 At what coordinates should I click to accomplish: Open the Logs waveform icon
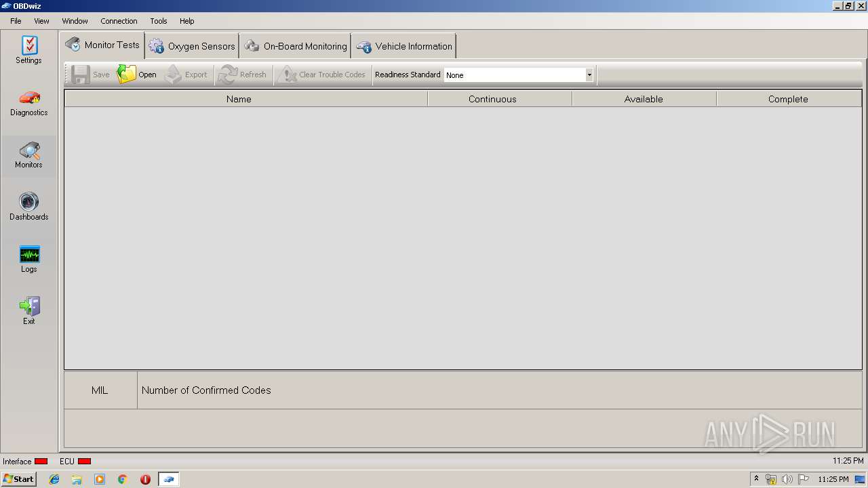pyautogui.click(x=28, y=259)
